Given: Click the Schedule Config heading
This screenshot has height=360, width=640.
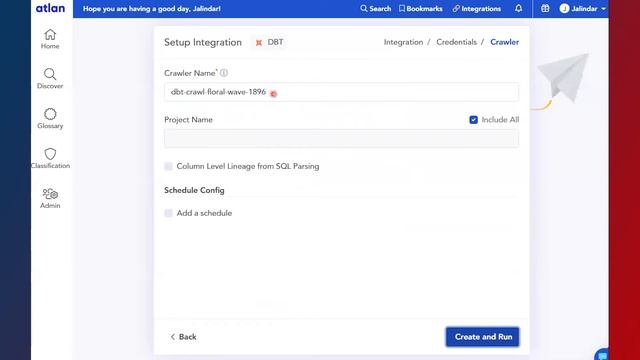Looking at the screenshot, I should click(x=194, y=190).
